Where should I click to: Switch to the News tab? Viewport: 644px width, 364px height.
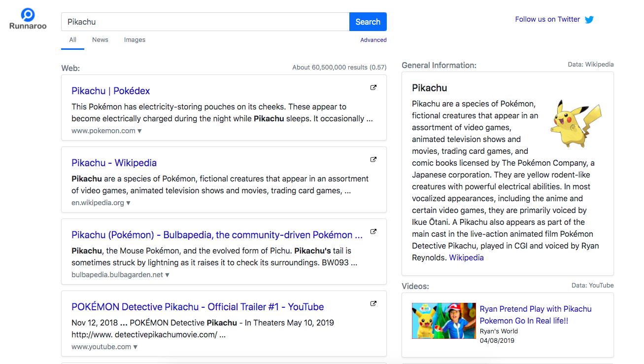(100, 40)
